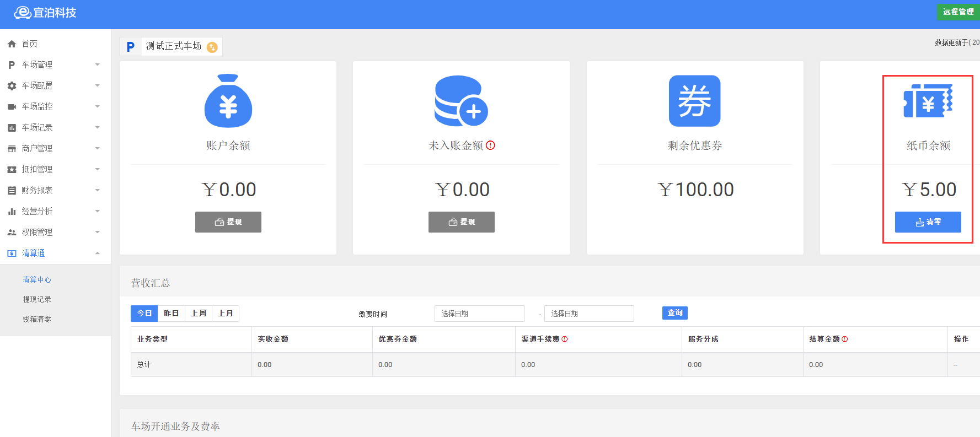Screen dimensions: 980x437
Task: Click the bar chart icon beside 经营分析
Action: click(x=12, y=212)
